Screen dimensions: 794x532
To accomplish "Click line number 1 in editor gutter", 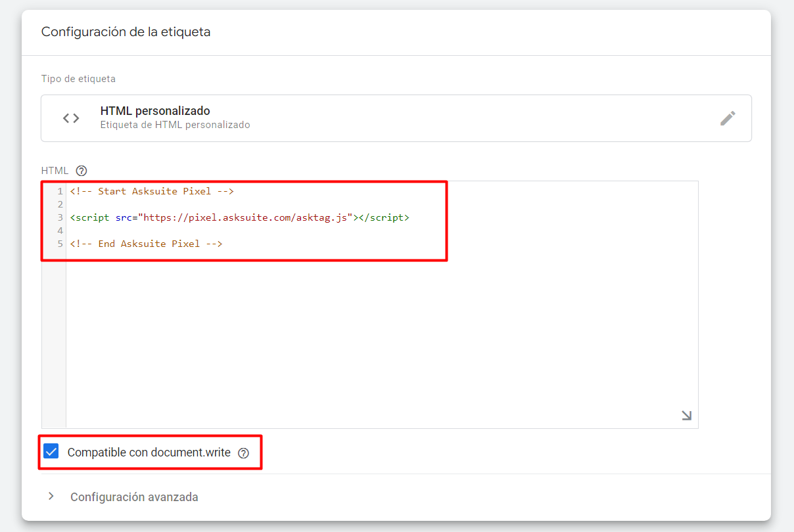I will point(60,191).
